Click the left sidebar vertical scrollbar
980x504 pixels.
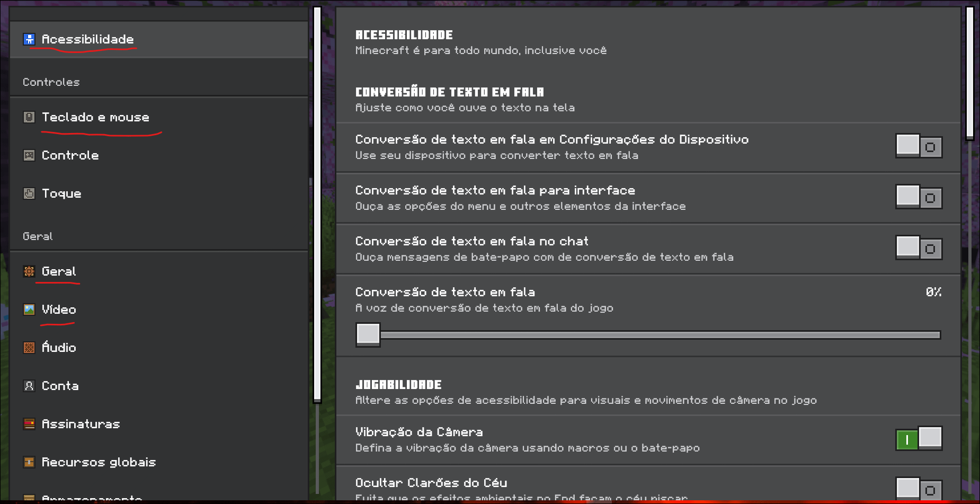pyautogui.click(x=317, y=205)
